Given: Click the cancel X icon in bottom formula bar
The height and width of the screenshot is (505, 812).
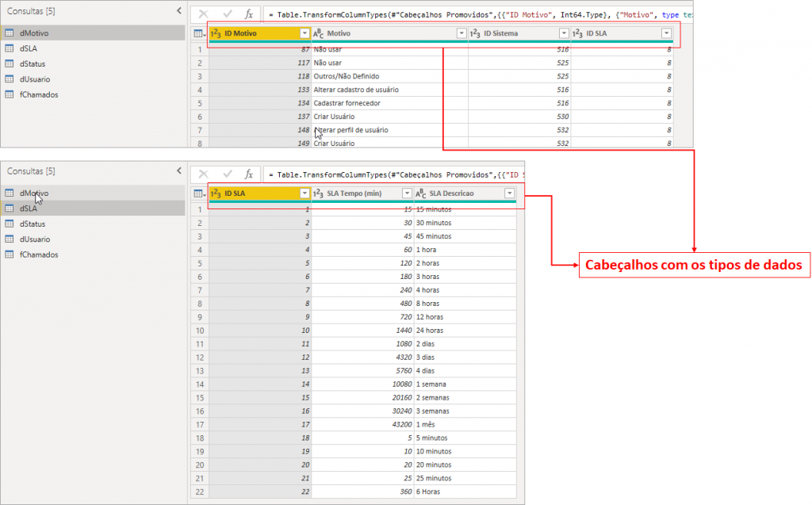Looking at the screenshot, I should tap(204, 174).
